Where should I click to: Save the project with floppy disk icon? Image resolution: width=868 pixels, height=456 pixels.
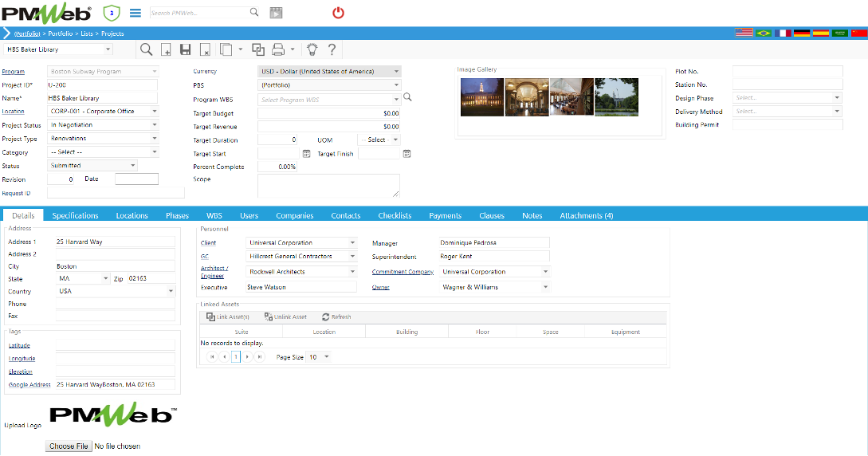pyautogui.click(x=186, y=49)
